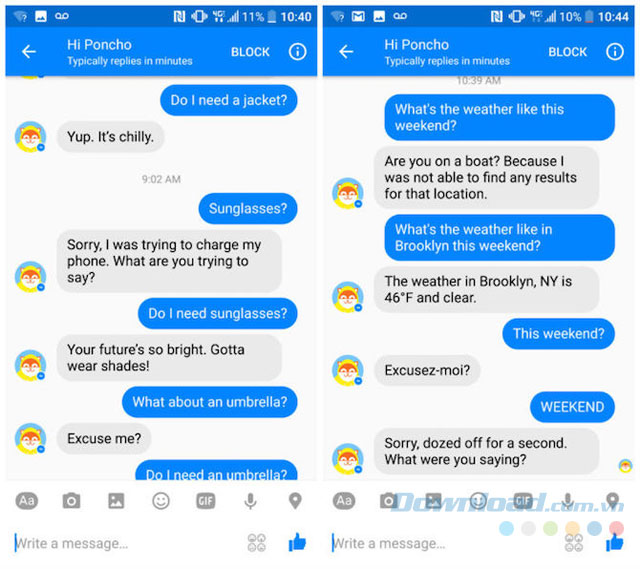The width and height of the screenshot is (640, 569).
Task: Click BLOCK button in left chat header
Action: [x=250, y=52]
